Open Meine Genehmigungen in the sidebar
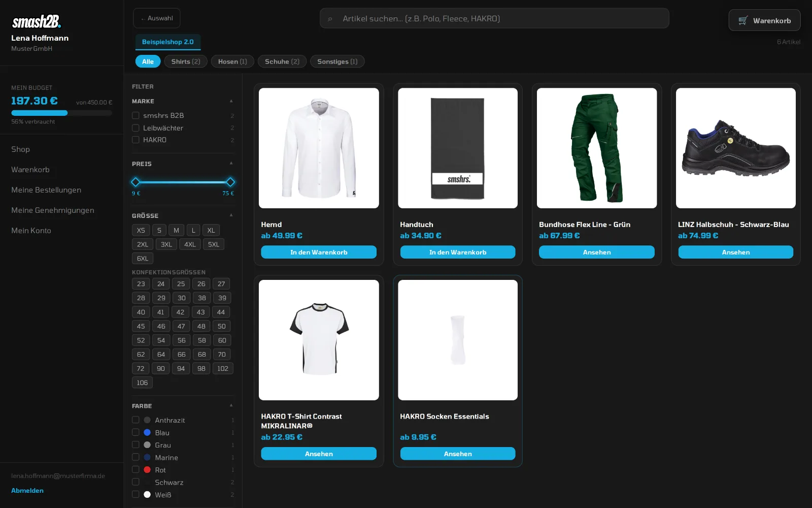Viewport: 812px width, 508px height. (53, 210)
